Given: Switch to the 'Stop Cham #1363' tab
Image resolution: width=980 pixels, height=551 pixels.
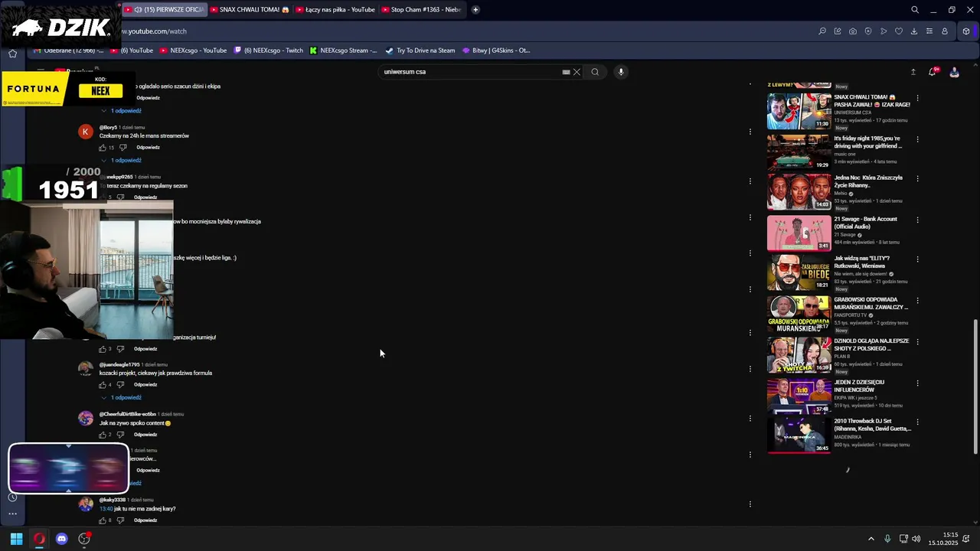Looking at the screenshot, I should tap(420, 10).
